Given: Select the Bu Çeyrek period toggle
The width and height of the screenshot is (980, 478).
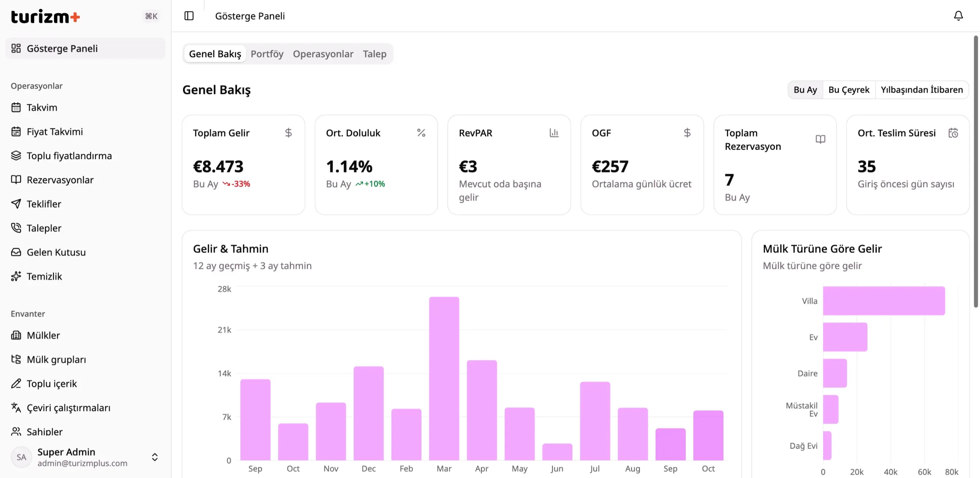Looking at the screenshot, I should click(x=849, y=90).
